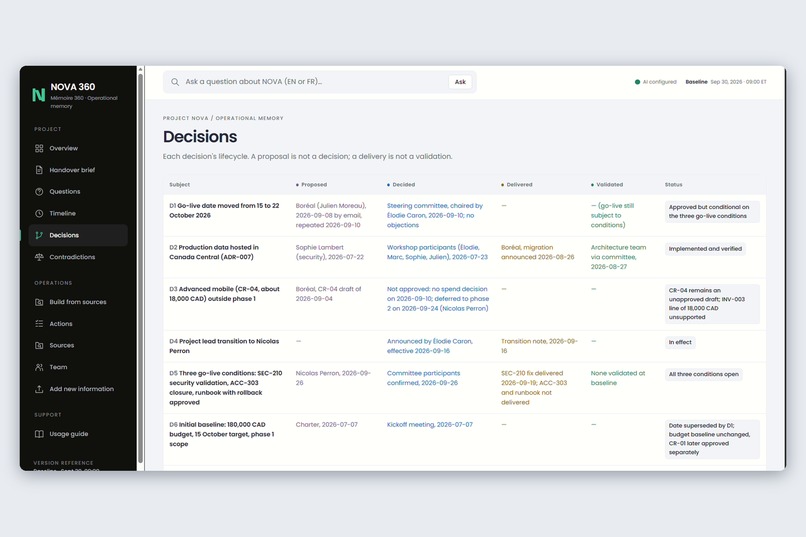This screenshot has height=537, width=806.
Task: Go to the Team page
Action: coord(78,367)
